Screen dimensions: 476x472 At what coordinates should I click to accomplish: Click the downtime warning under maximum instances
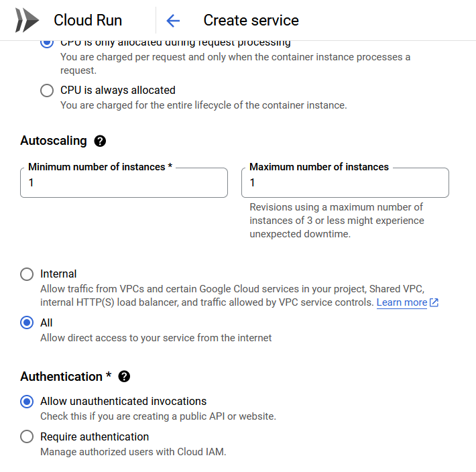click(x=337, y=221)
